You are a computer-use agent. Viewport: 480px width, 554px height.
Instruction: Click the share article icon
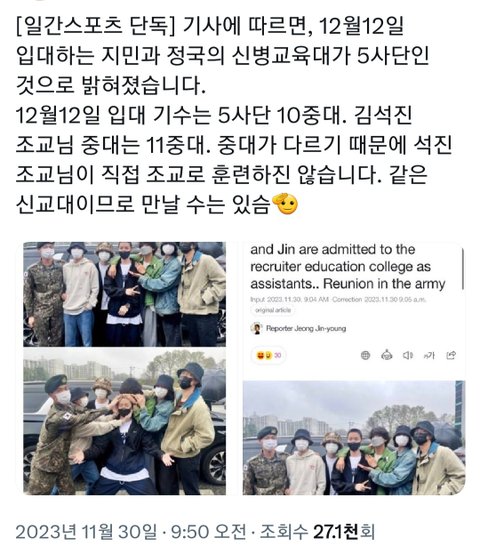(451, 355)
